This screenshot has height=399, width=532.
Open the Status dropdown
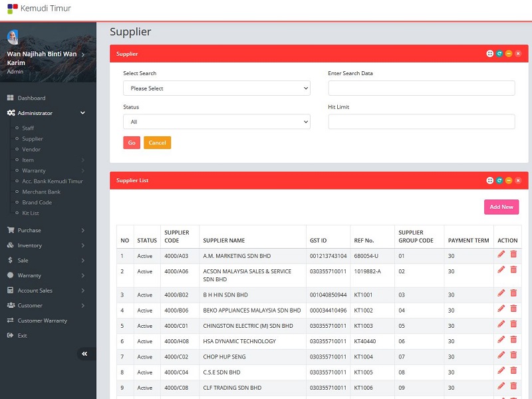[x=217, y=122]
